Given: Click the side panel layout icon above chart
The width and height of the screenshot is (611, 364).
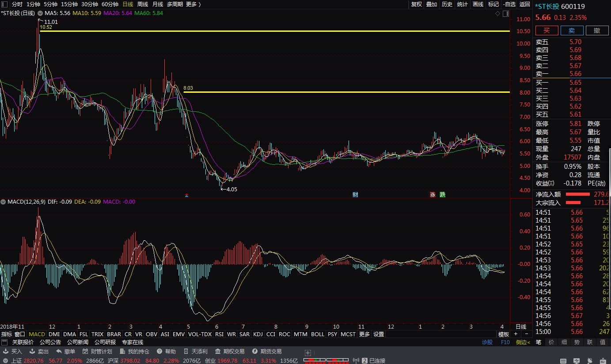Looking at the screenshot, I should tap(505, 14).
